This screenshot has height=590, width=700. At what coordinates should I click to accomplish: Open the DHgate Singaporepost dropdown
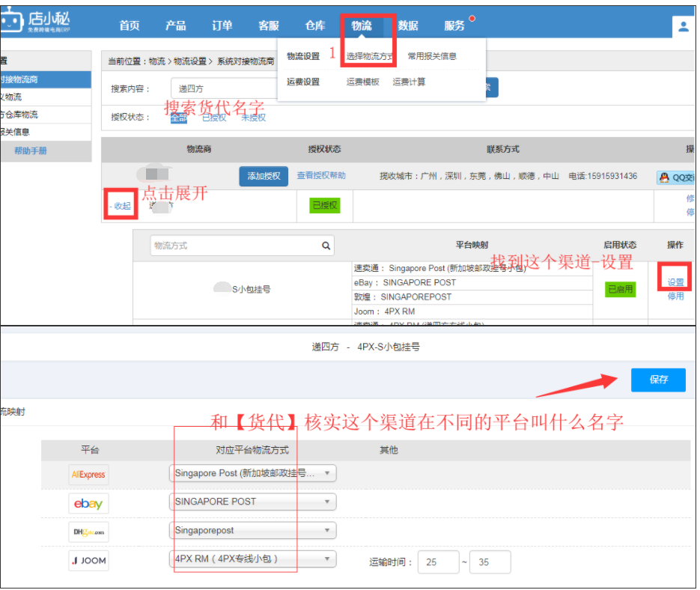253,530
